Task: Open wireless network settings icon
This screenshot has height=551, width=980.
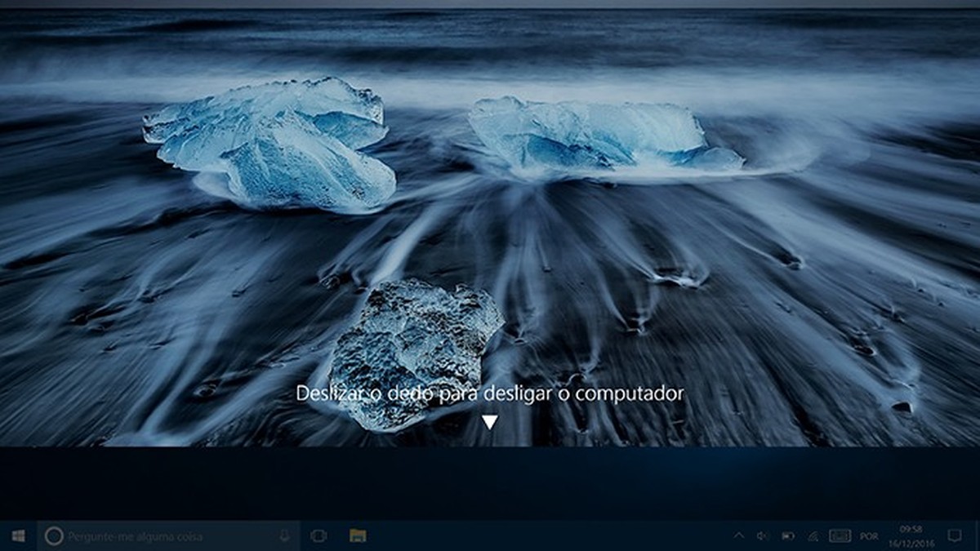Action: (x=814, y=535)
